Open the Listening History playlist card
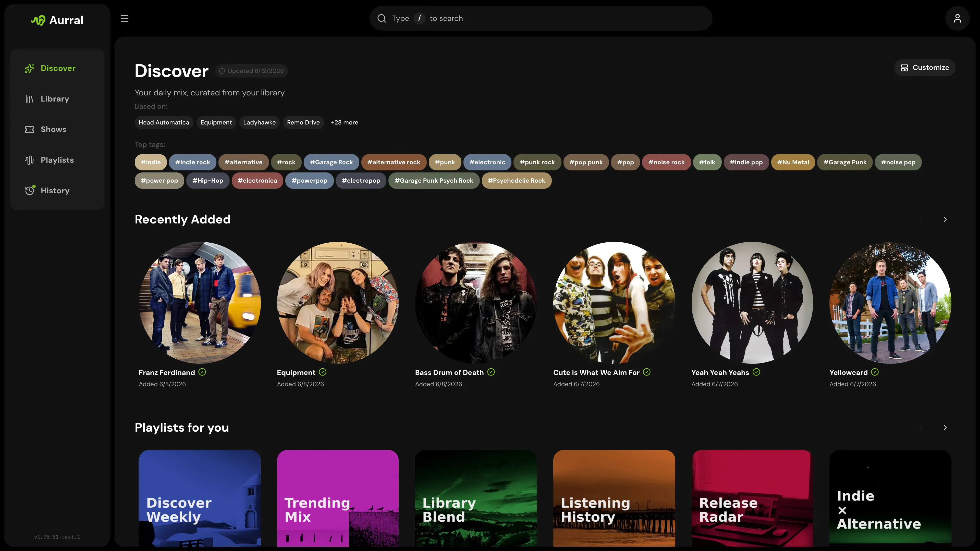 pos(614,498)
